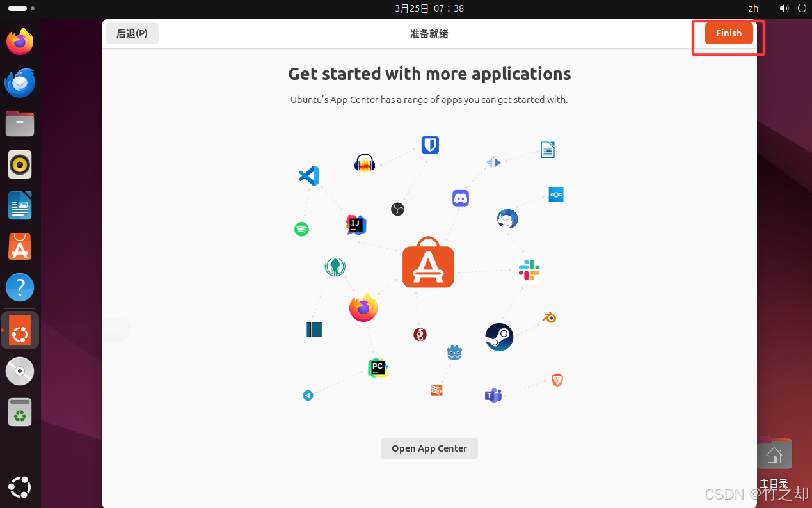Click the active Ubuntu welcome icon in dock
The width and height of the screenshot is (812, 508).
click(20, 330)
